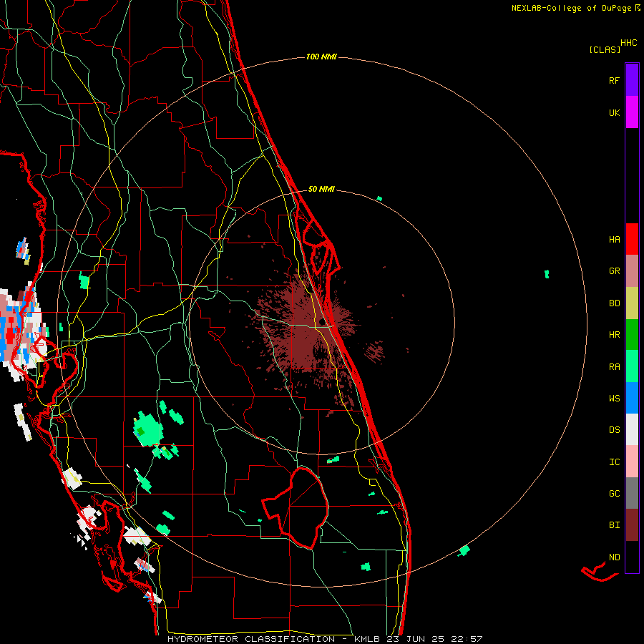The width and height of the screenshot is (644, 644).
Task: Click the "UK" legend label
Action: [614, 112]
